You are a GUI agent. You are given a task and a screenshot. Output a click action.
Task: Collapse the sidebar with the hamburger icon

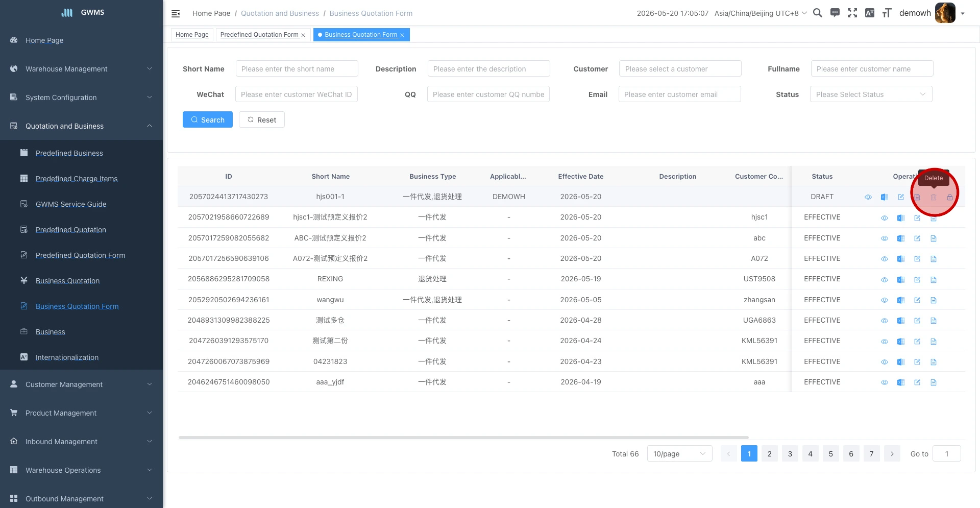[176, 14]
